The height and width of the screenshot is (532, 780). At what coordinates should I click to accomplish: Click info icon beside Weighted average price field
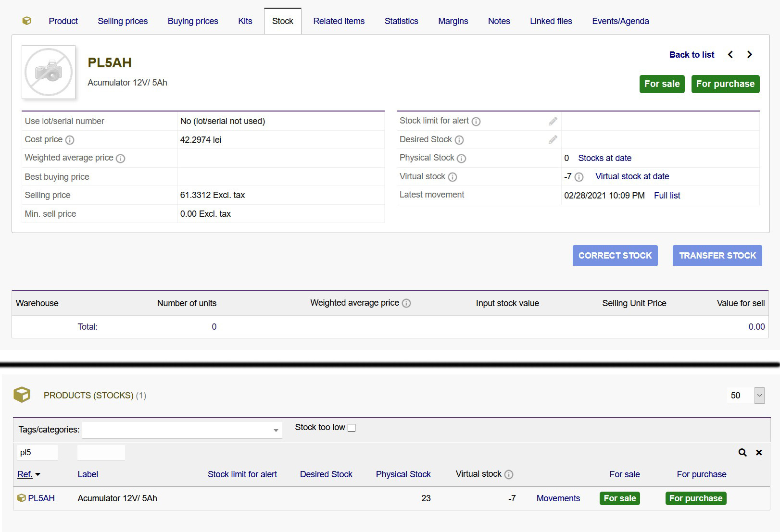(x=121, y=158)
